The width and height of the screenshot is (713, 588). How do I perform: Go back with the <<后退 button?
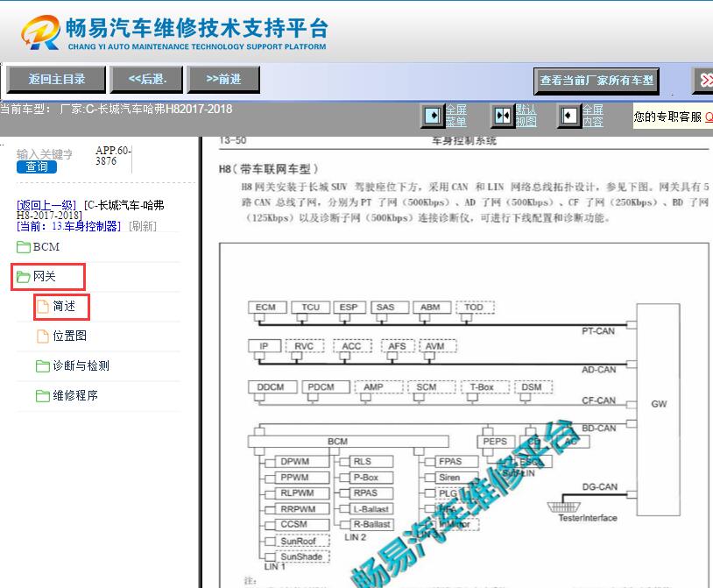point(147,80)
